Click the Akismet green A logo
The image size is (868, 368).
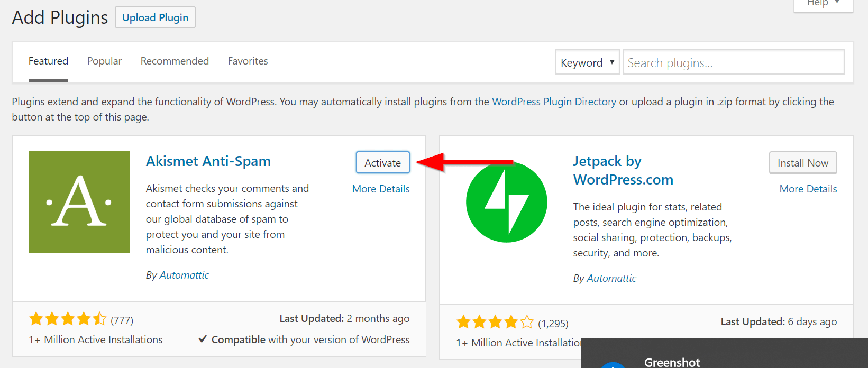tap(79, 202)
